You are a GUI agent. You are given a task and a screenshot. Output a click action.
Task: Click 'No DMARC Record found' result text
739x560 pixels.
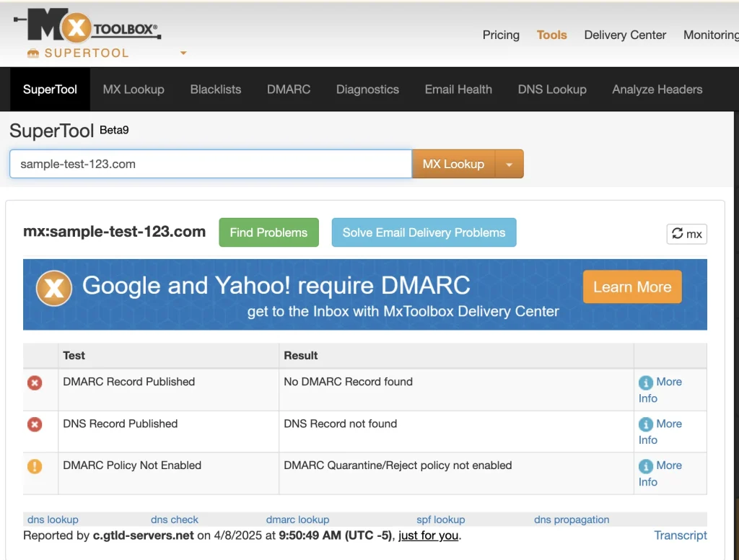348,381
